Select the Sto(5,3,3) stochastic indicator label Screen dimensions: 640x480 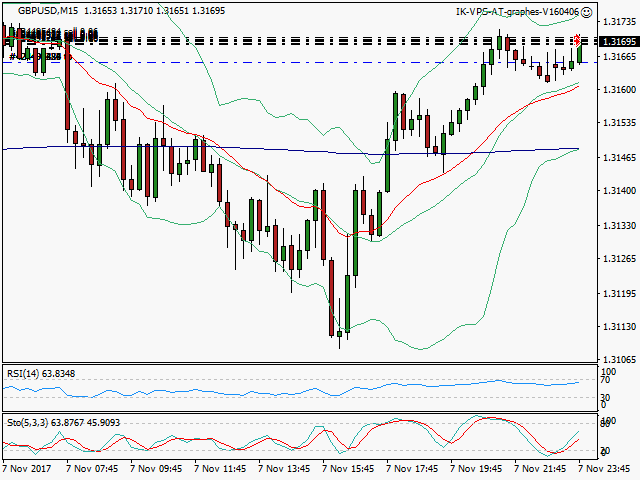(59, 420)
